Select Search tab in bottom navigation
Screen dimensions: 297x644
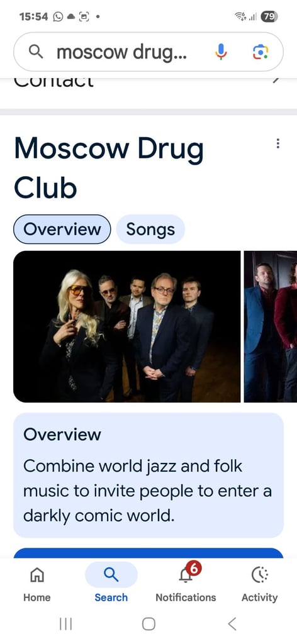tap(111, 584)
